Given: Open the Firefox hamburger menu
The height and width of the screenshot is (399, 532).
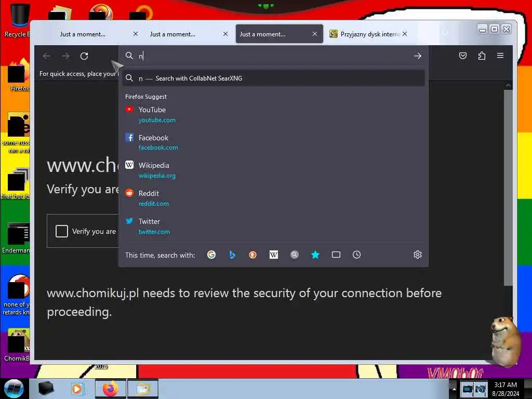Looking at the screenshot, I should point(500,56).
